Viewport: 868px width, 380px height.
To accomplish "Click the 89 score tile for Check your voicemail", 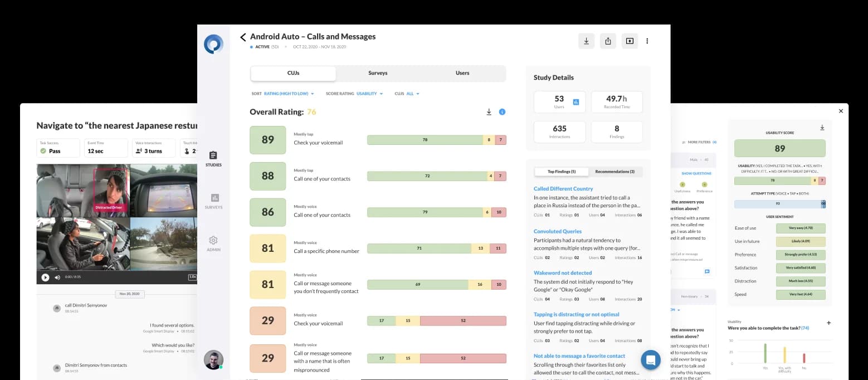I will click(x=268, y=140).
